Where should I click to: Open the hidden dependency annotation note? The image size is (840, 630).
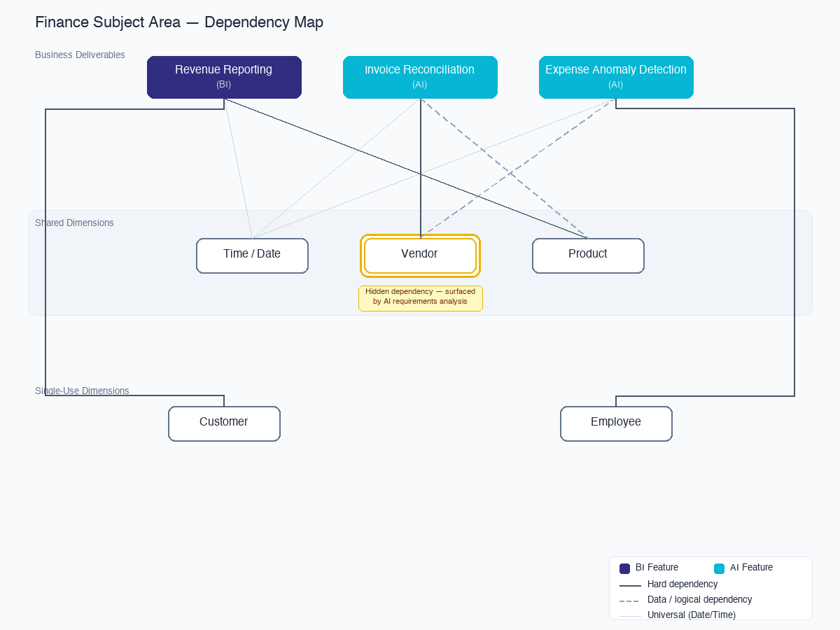pos(420,296)
